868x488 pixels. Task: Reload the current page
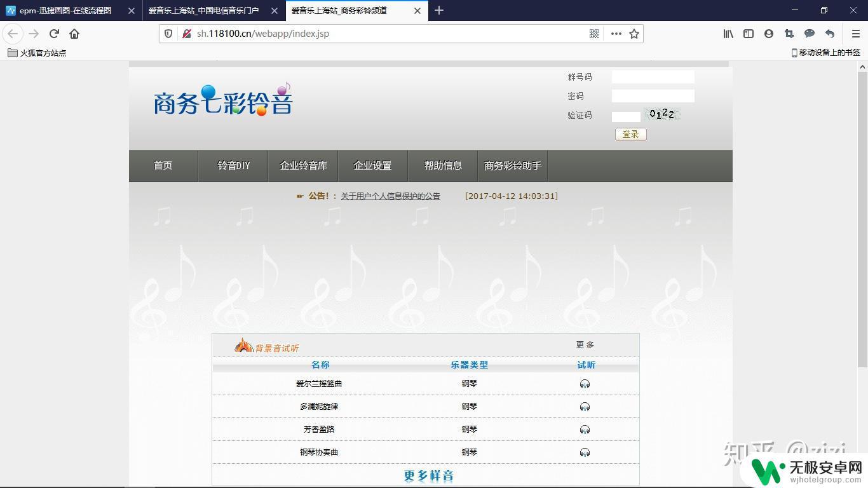tap(54, 34)
